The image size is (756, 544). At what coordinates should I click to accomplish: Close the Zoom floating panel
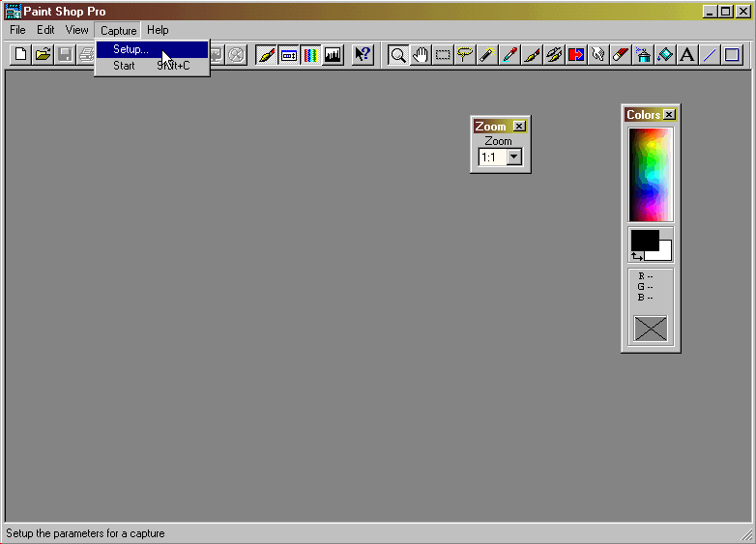coord(519,127)
